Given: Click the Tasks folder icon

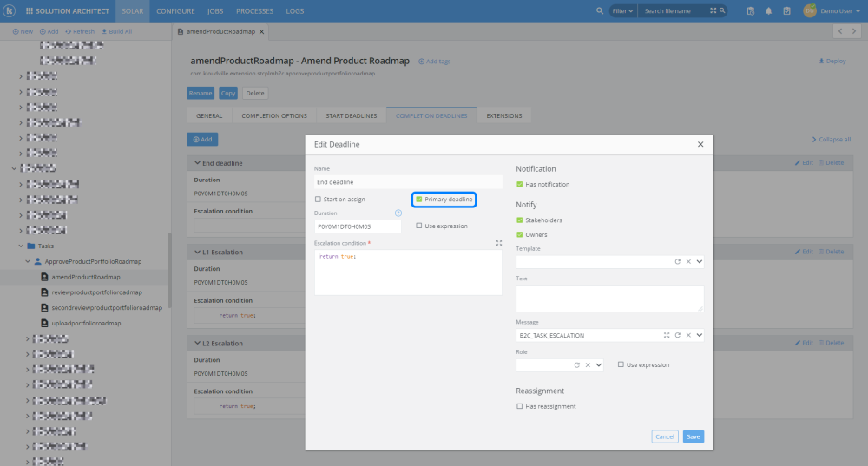Looking at the screenshot, I should [31, 246].
